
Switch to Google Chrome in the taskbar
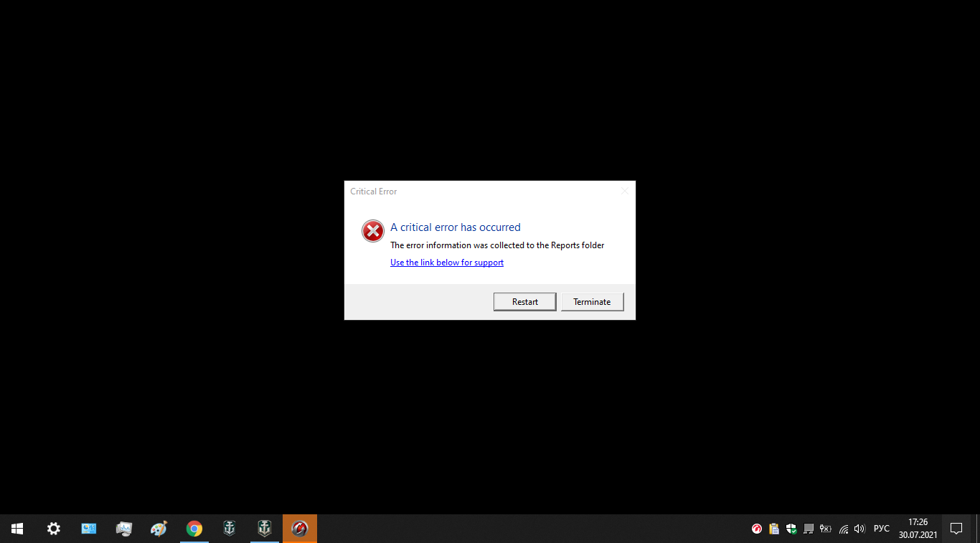click(x=194, y=529)
